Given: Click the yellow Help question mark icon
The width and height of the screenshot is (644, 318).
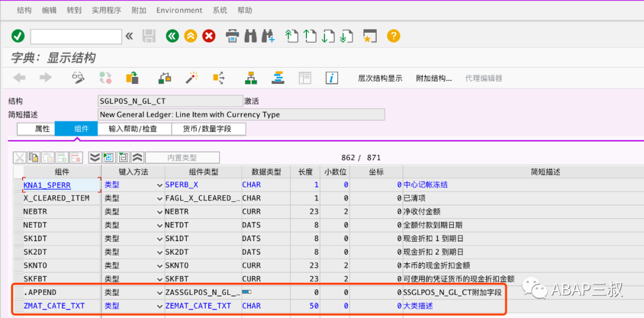Looking at the screenshot, I should (394, 36).
